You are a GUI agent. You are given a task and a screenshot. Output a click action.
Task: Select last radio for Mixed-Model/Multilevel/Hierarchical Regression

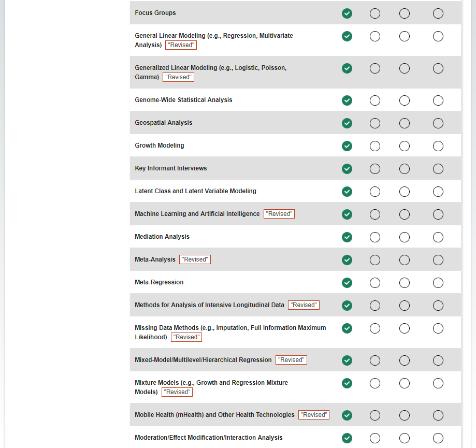coord(438,360)
